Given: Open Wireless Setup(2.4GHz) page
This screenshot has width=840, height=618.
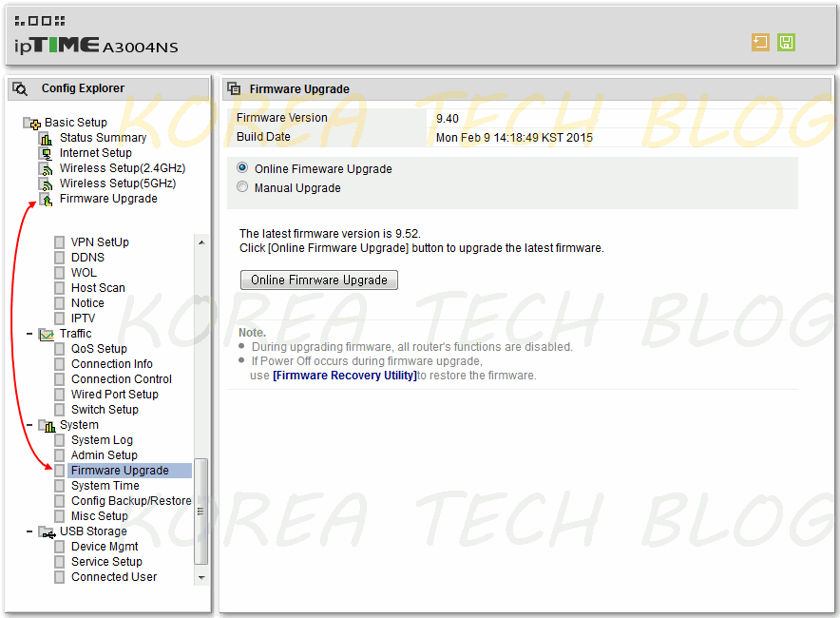Looking at the screenshot, I should coord(123,168).
